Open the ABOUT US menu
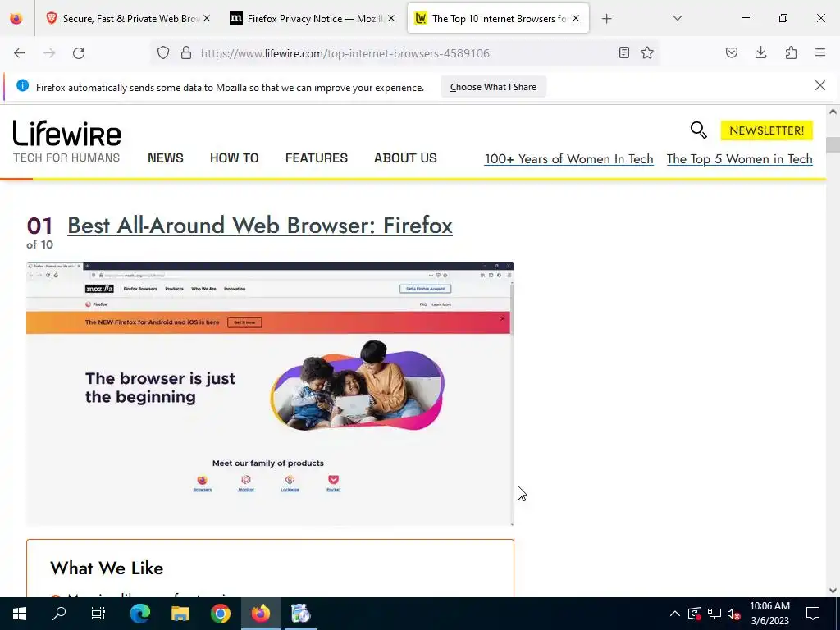The width and height of the screenshot is (840, 630). (x=405, y=158)
